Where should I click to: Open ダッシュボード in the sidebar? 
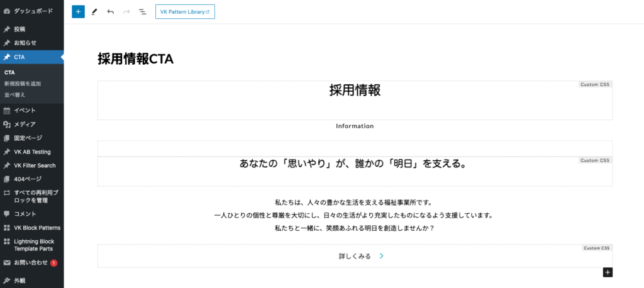[33, 11]
